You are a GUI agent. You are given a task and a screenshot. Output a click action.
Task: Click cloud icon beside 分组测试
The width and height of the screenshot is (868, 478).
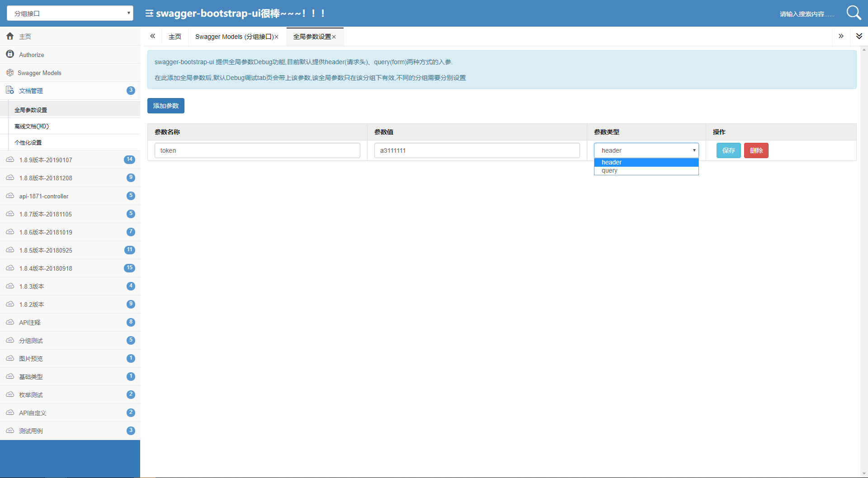10,340
